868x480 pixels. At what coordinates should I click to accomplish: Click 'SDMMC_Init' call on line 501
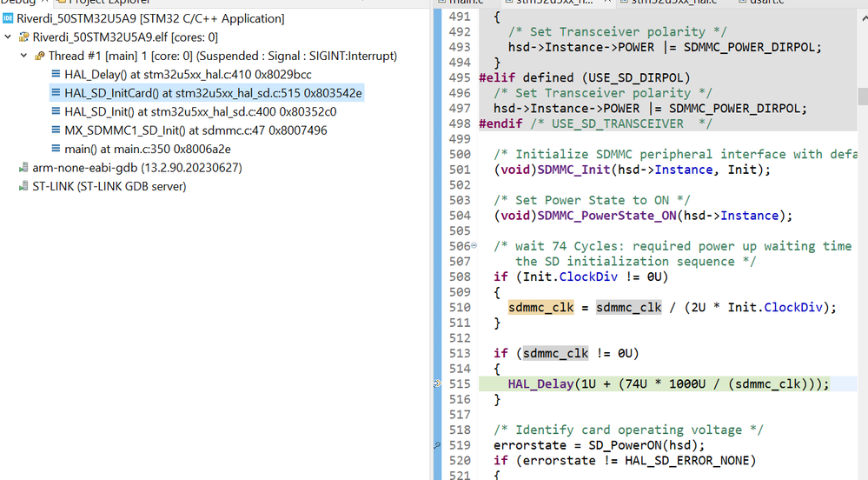573,170
